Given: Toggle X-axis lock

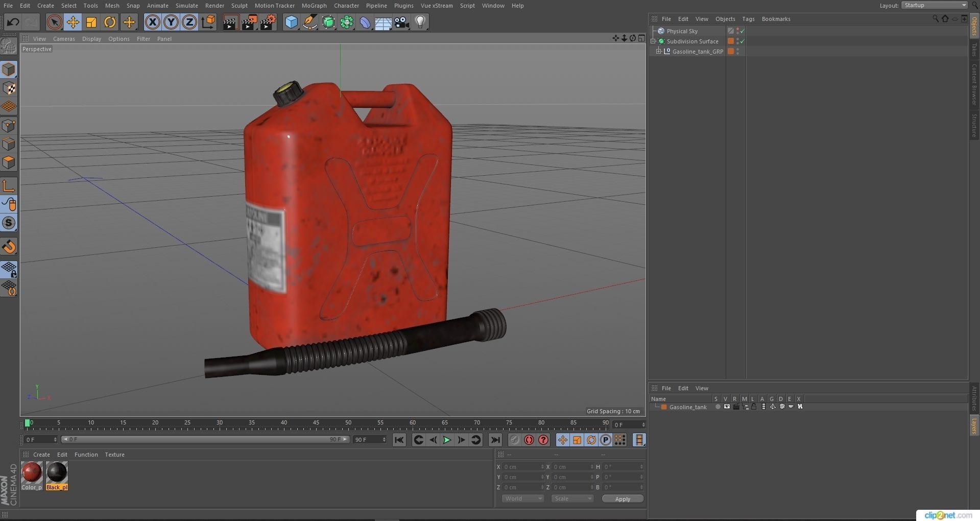Looking at the screenshot, I should point(152,22).
